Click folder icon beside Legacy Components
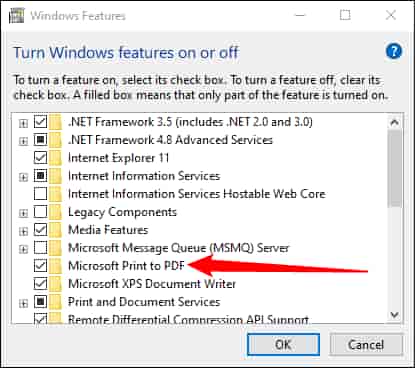The height and width of the screenshot is (368, 415). (55, 211)
